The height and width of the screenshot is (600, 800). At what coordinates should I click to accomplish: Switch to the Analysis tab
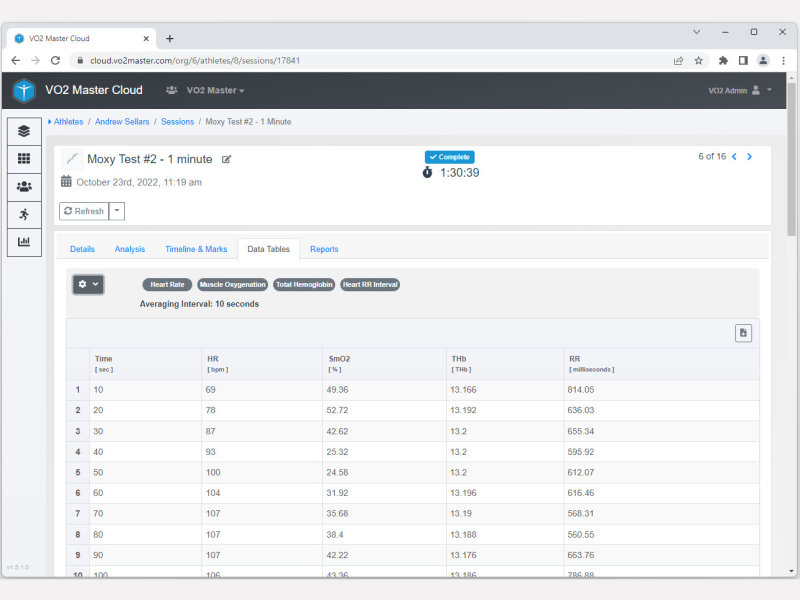[x=130, y=249]
